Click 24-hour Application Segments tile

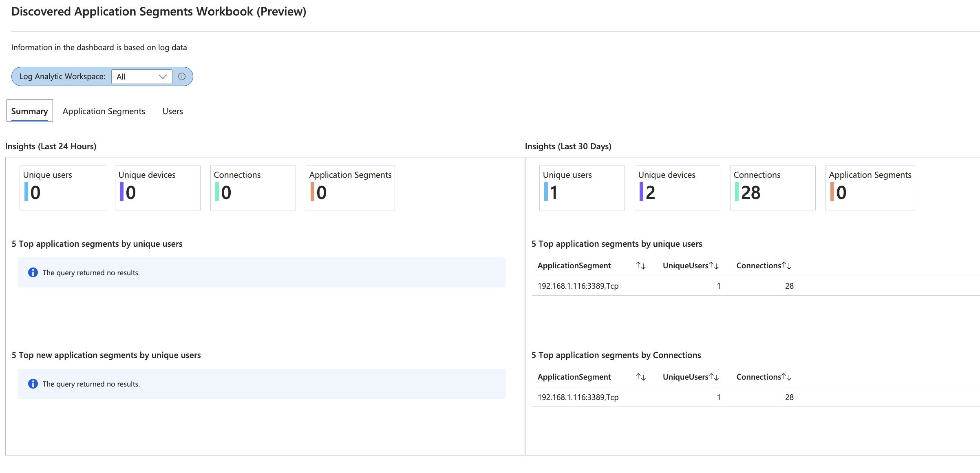tap(350, 188)
